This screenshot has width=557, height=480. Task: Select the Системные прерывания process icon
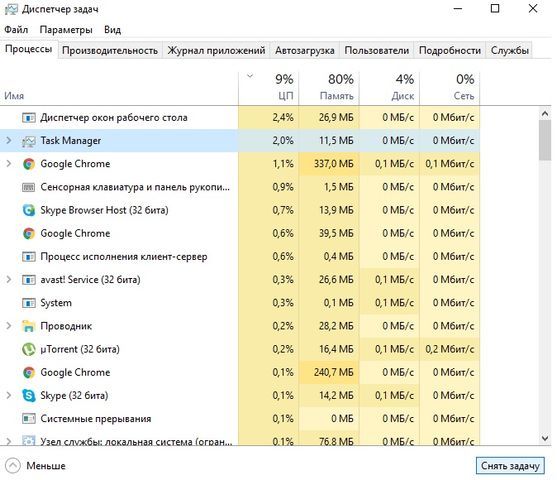[x=29, y=419]
